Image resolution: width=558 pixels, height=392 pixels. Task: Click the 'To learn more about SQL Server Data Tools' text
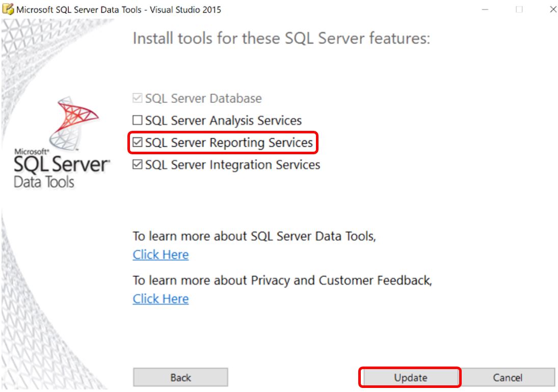[x=254, y=236]
